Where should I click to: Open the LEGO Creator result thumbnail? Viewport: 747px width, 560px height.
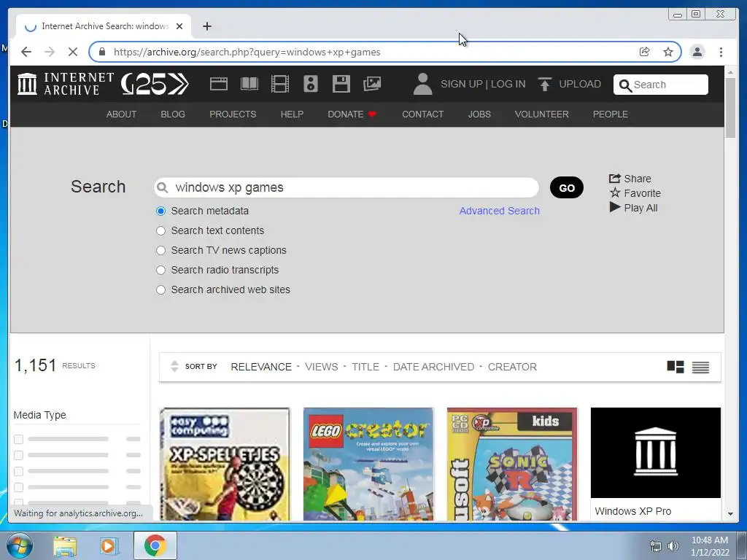(368, 464)
